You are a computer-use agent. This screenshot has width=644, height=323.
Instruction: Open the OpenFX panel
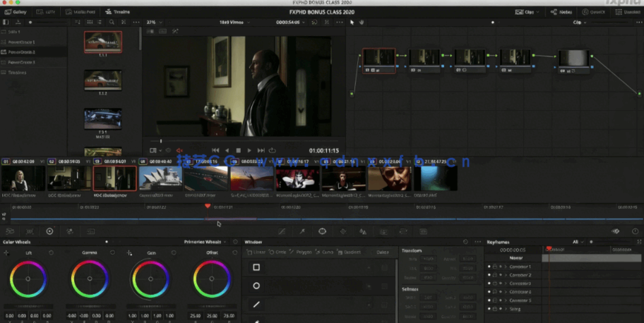pos(593,12)
